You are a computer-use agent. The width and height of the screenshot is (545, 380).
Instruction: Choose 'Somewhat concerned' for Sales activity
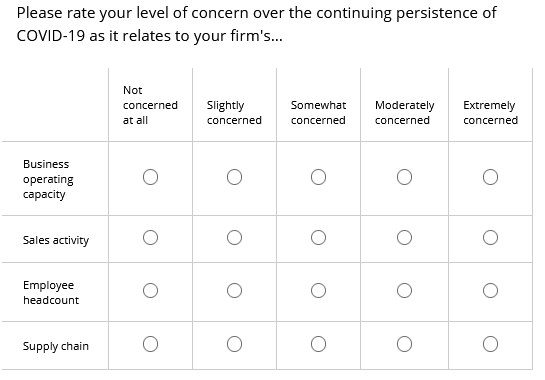click(x=318, y=238)
